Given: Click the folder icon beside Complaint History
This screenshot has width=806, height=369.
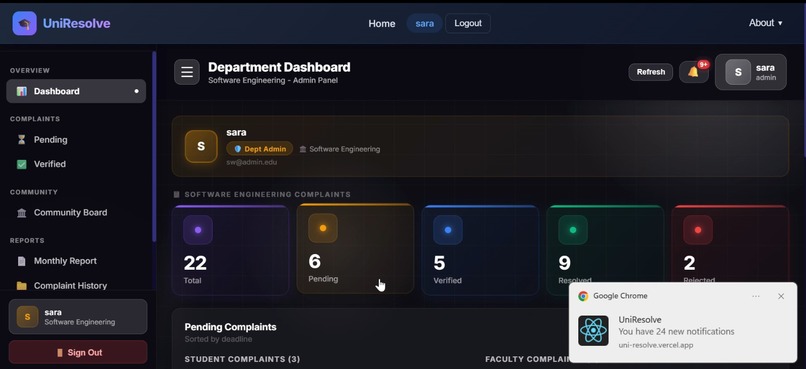Looking at the screenshot, I should pos(22,286).
